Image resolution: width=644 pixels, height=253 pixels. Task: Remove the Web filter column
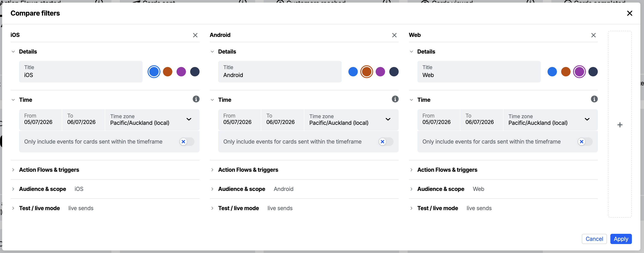tap(594, 35)
